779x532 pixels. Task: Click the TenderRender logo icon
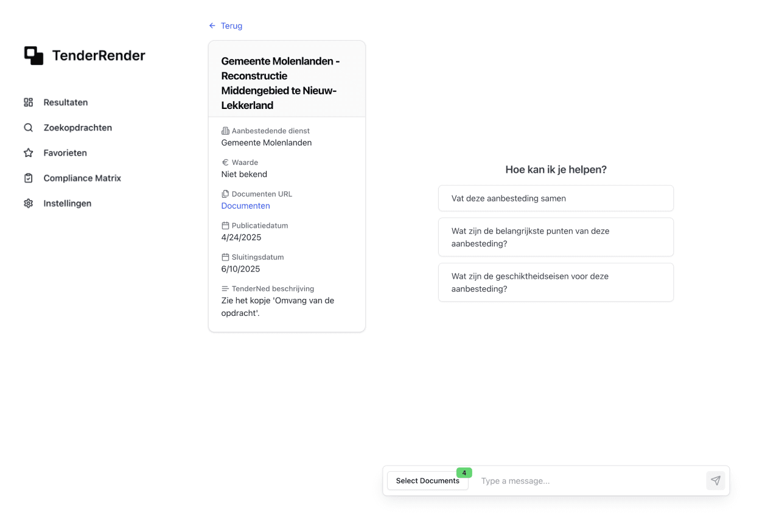pyautogui.click(x=33, y=55)
